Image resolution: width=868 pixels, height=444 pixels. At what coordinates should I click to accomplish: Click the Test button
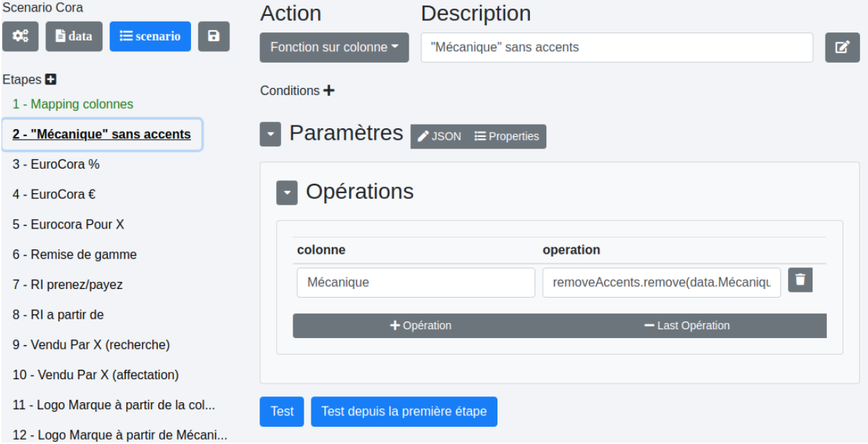[282, 412]
